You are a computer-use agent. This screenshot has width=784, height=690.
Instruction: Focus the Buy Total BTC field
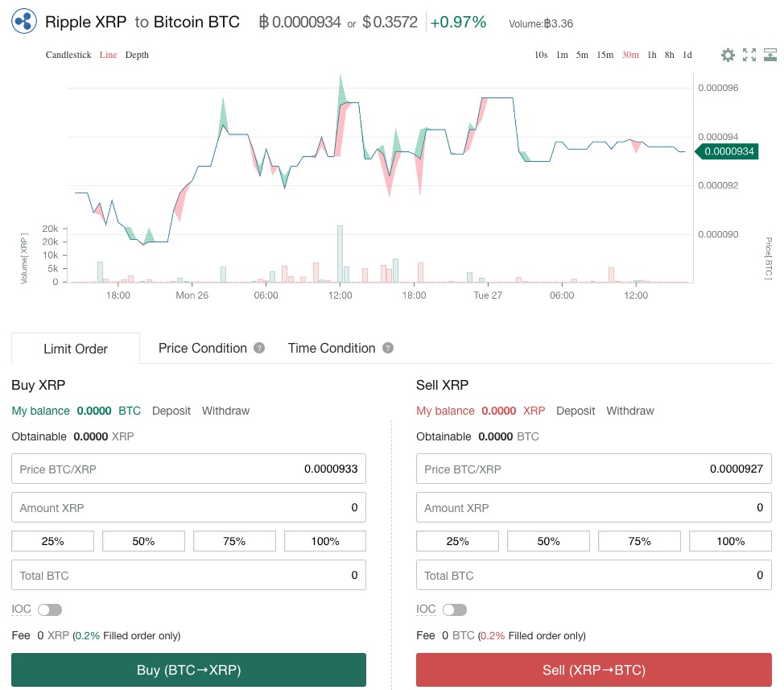(188, 575)
